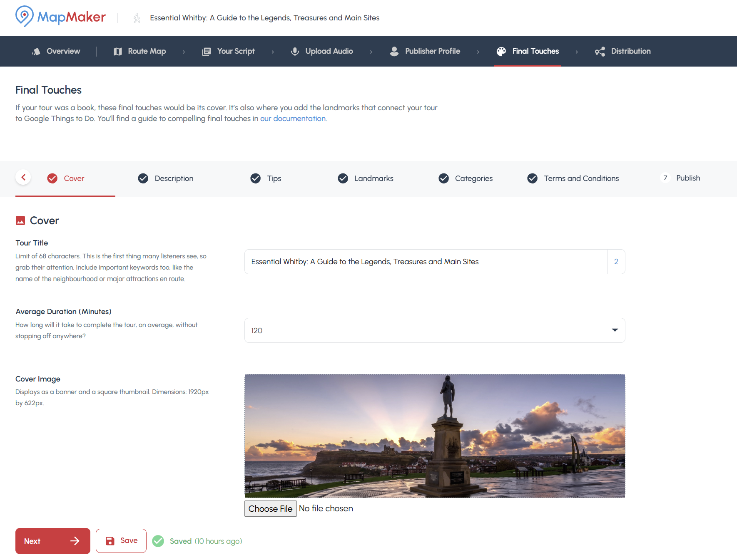Click the Save button
This screenshot has height=560, width=737.
[121, 541]
